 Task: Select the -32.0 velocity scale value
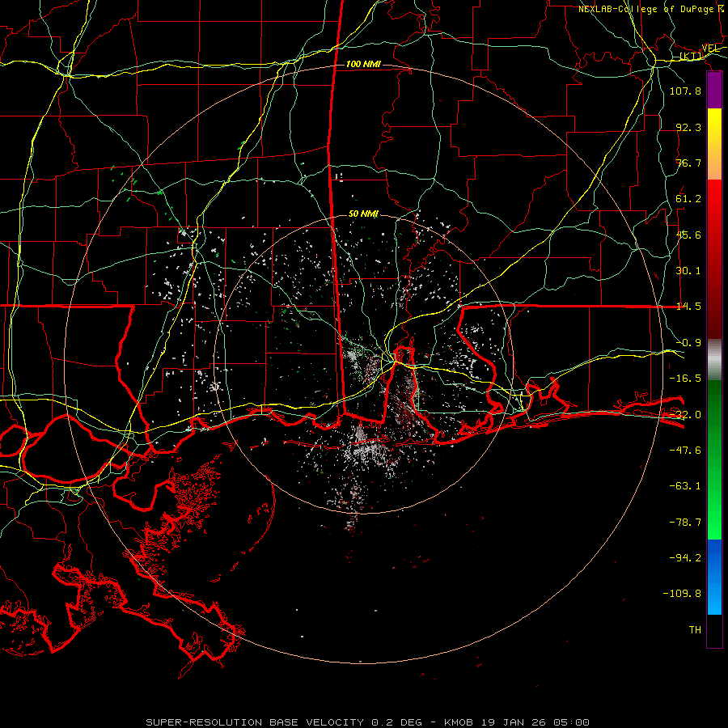[x=685, y=415]
